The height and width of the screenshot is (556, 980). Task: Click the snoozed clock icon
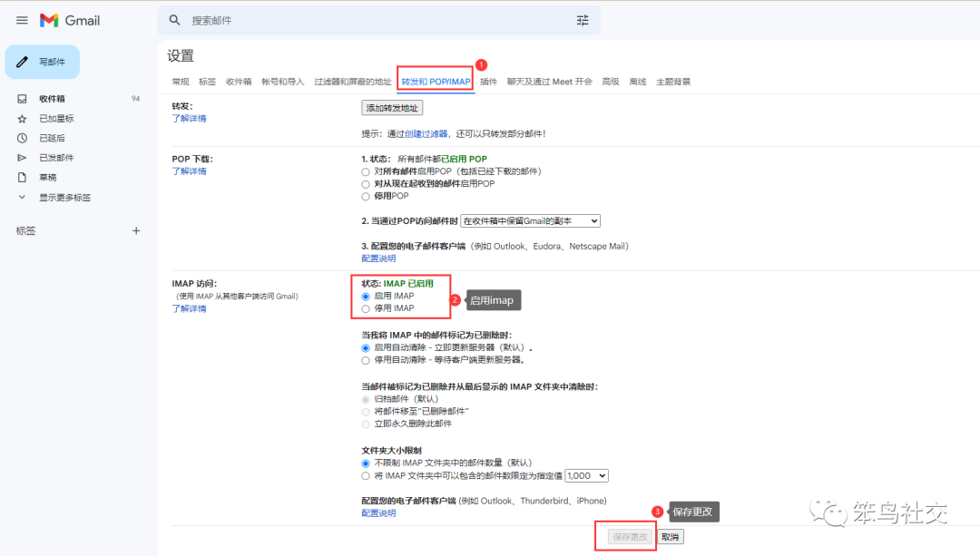coord(22,138)
